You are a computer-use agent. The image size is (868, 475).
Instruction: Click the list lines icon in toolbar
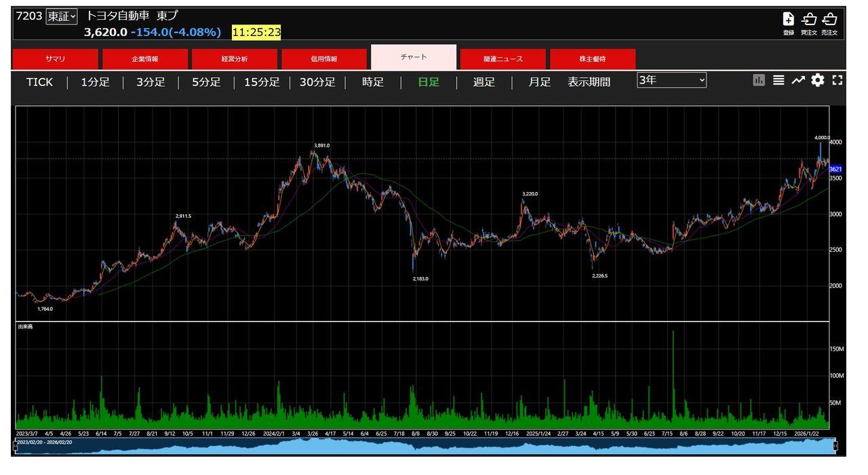pos(778,80)
